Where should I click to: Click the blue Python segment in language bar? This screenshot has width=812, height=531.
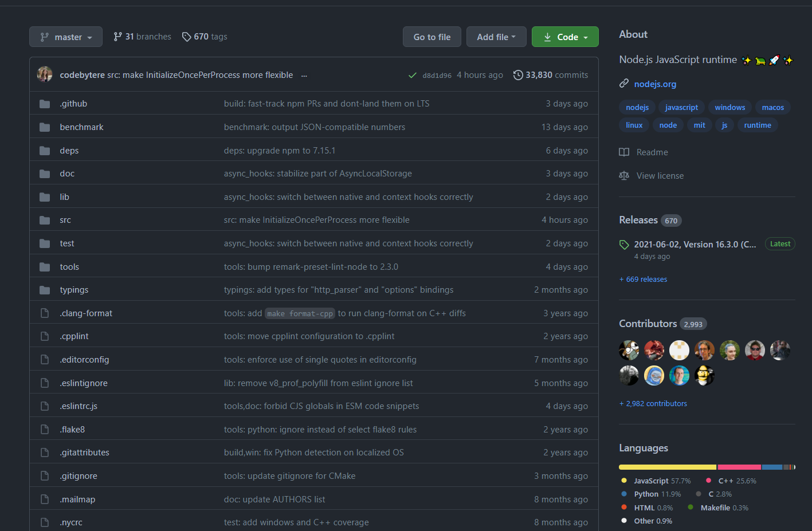pos(772,467)
